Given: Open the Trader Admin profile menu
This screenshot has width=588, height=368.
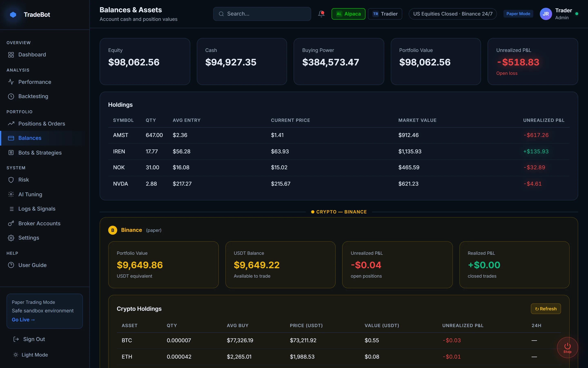Looking at the screenshot, I should click(x=559, y=14).
